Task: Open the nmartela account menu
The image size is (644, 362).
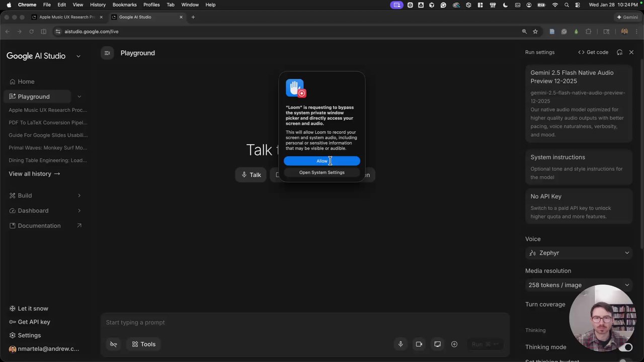Action: point(44,349)
